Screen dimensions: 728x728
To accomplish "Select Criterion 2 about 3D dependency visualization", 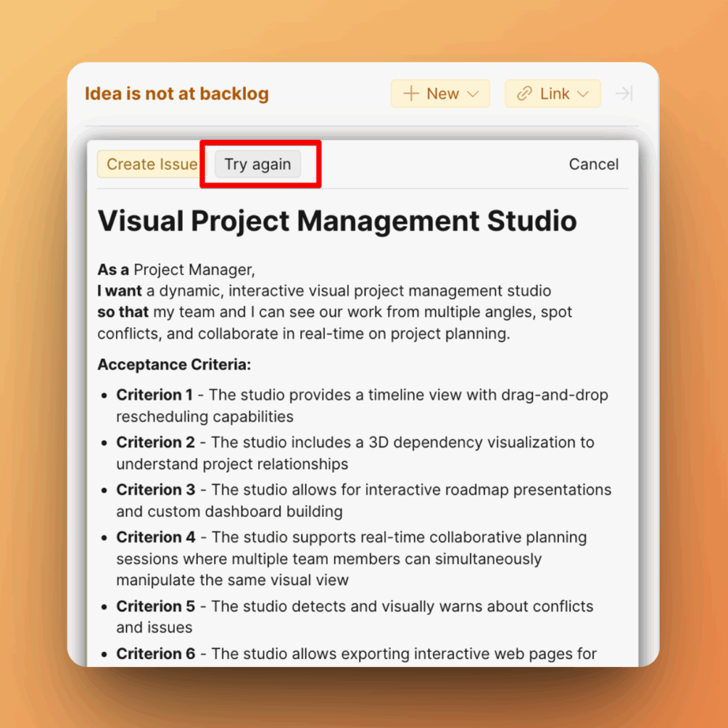I will point(355,453).
